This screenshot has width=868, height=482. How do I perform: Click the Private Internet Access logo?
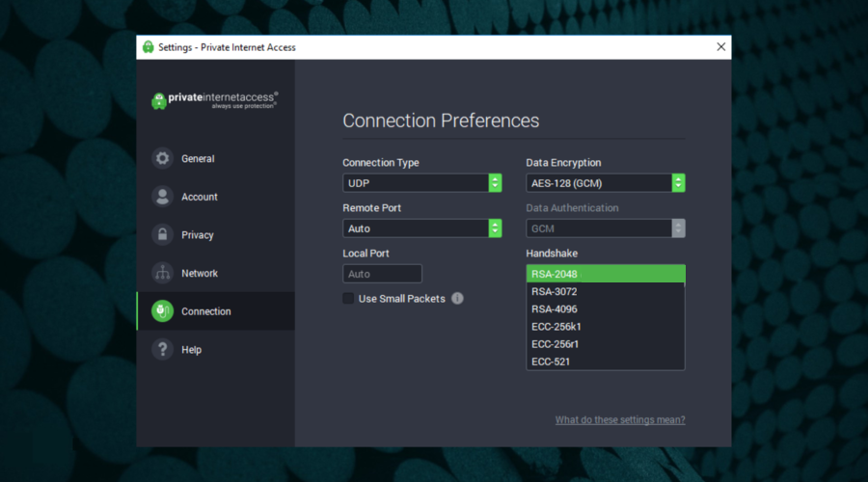(x=215, y=100)
